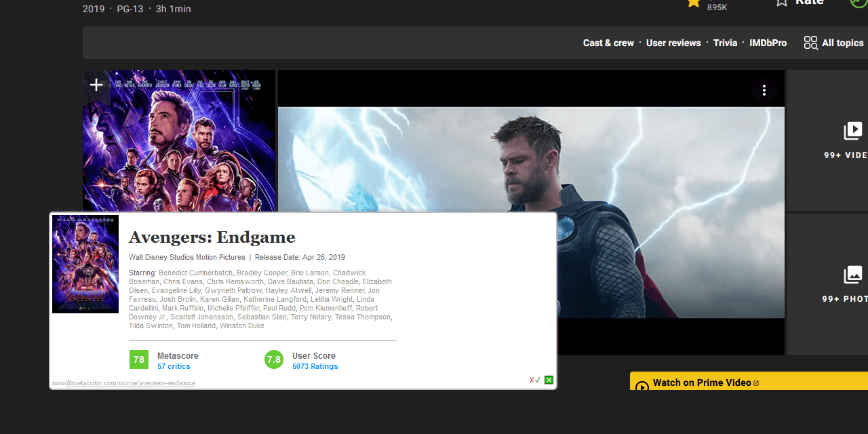The height and width of the screenshot is (434, 868).
Task: Click the outlined Rate star icon
Action: tap(782, 2)
